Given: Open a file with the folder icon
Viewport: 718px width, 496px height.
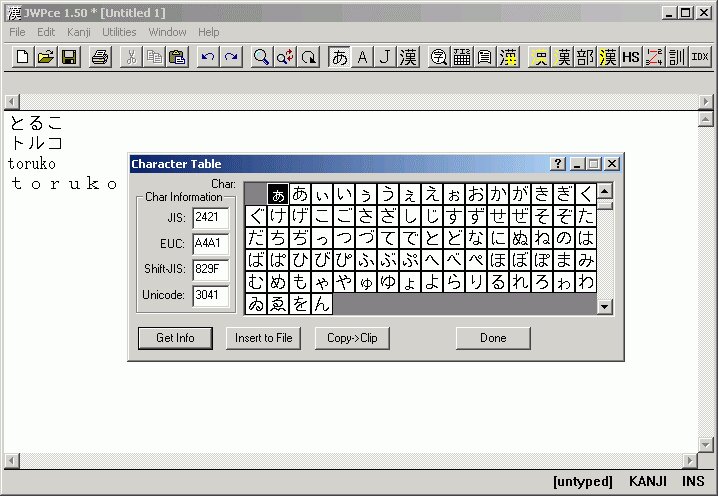Looking at the screenshot, I should (46, 57).
